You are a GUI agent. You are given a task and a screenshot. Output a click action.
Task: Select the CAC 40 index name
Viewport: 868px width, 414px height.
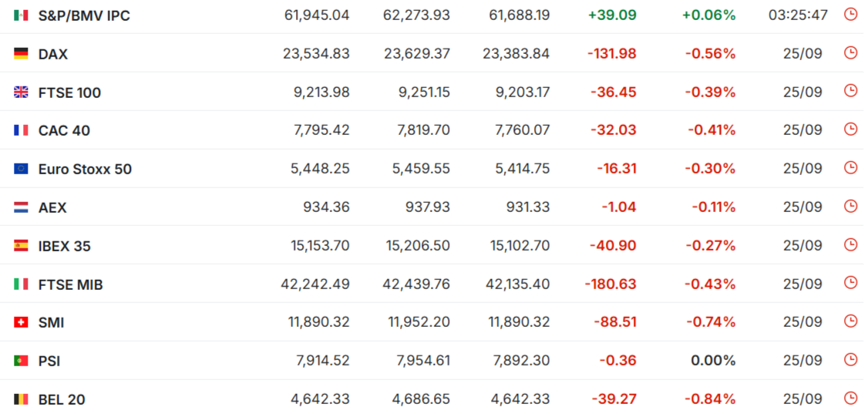(64, 130)
